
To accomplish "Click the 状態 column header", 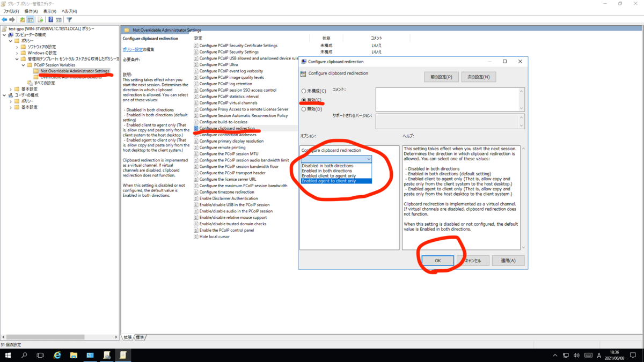I will tap(326, 39).
